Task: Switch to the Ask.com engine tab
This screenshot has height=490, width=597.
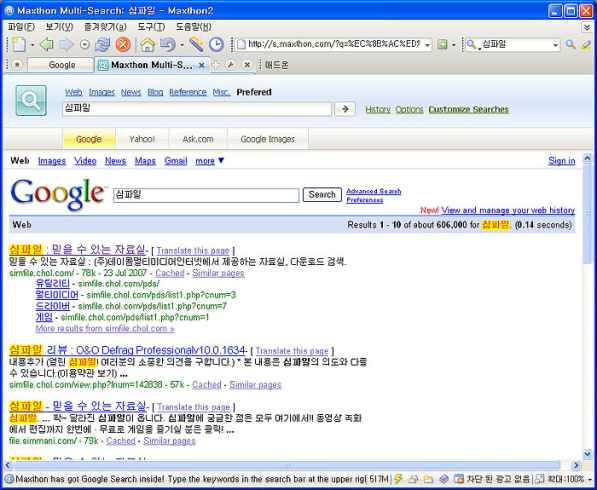Action: tap(198, 139)
